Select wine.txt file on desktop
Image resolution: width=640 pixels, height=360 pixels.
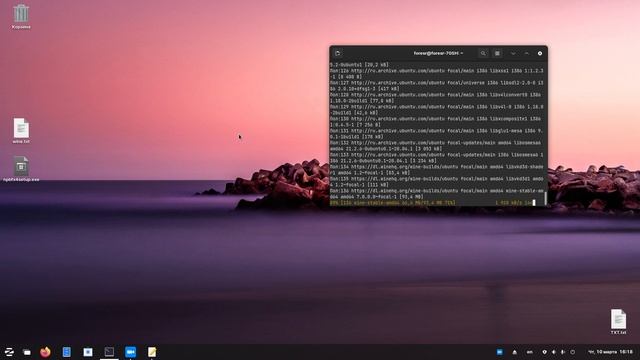click(21, 131)
